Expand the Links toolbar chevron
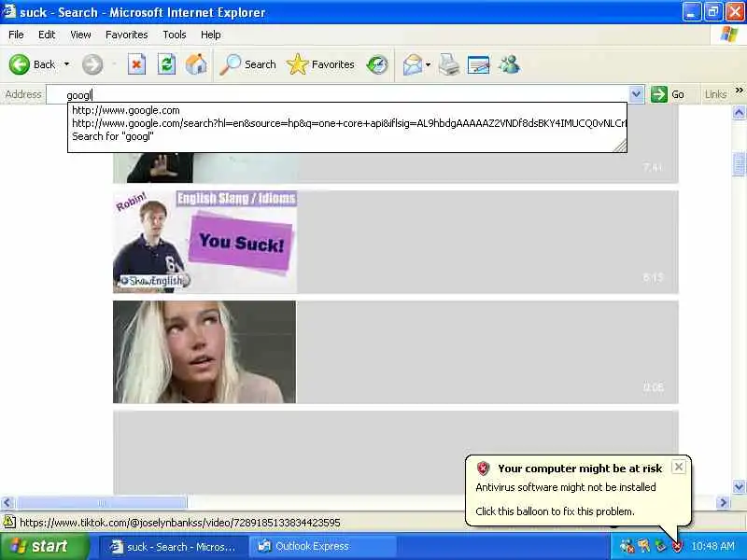The height and width of the screenshot is (560, 747). coord(740,90)
